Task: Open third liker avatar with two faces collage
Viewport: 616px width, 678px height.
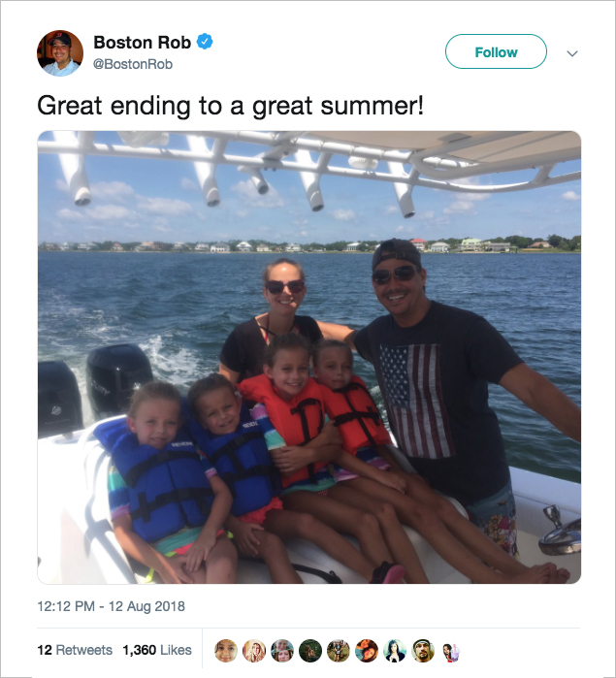Action: tap(282, 651)
